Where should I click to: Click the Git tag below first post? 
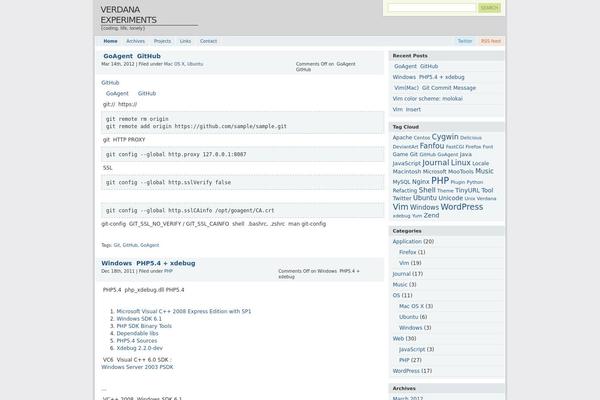[x=117, y=245]
